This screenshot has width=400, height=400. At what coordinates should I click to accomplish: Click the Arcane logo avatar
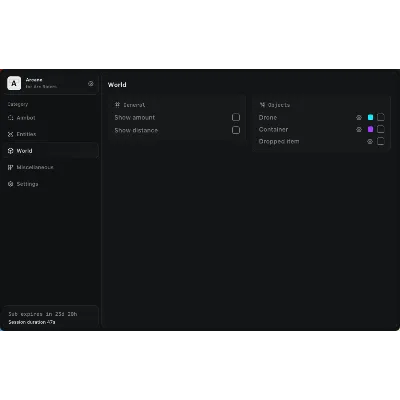pos(14,83)
